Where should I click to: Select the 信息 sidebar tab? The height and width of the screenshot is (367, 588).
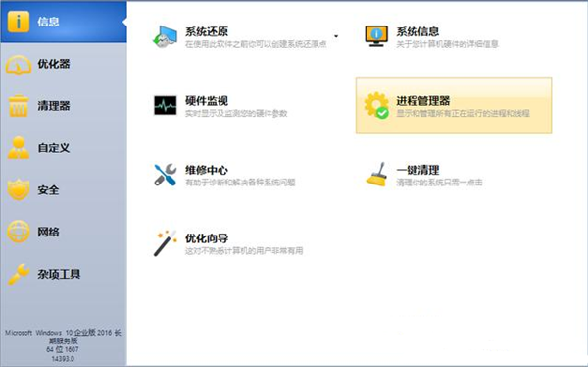(x=64, y=22)
